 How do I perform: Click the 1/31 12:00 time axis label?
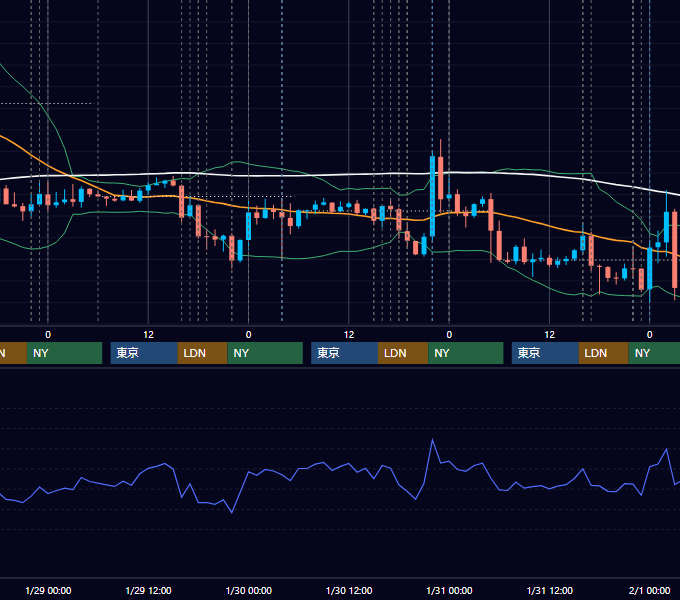(549, 590)
